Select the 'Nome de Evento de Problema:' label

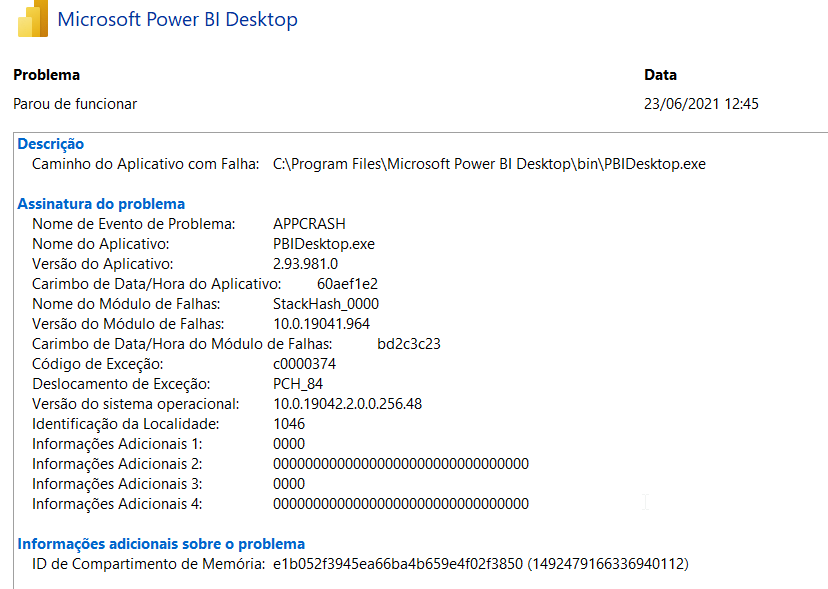[134, 224]
